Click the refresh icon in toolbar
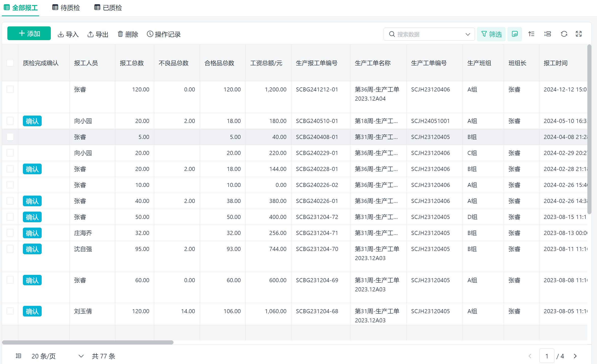Screen dimensions: 597x364 click(x=564, y=34)
